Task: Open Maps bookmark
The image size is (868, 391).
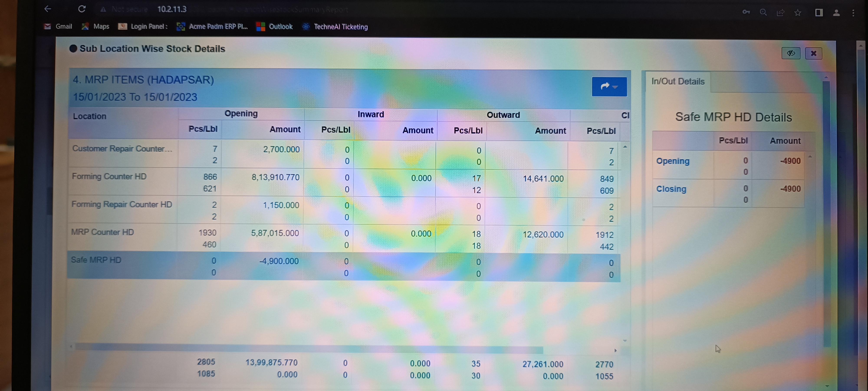Action: 95,26
